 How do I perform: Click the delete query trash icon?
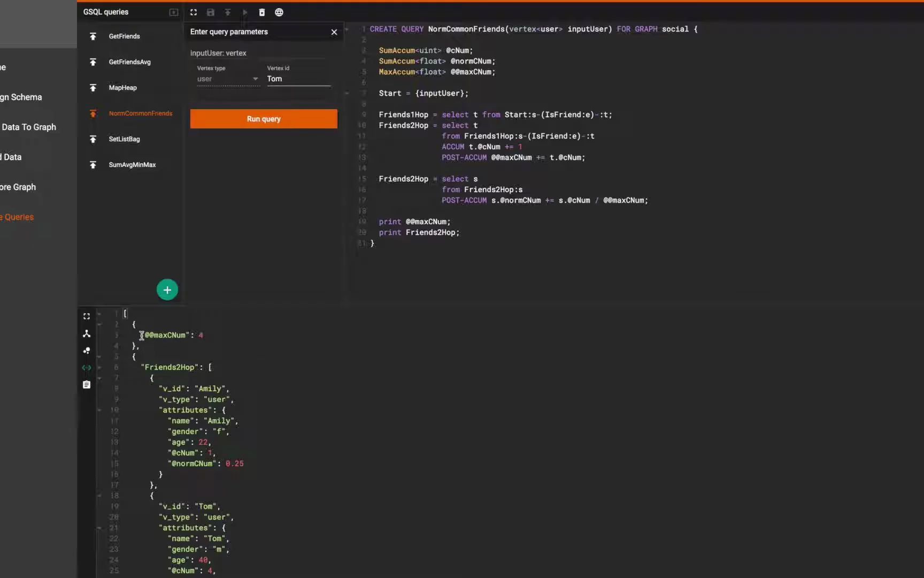(x=262, y=12)
